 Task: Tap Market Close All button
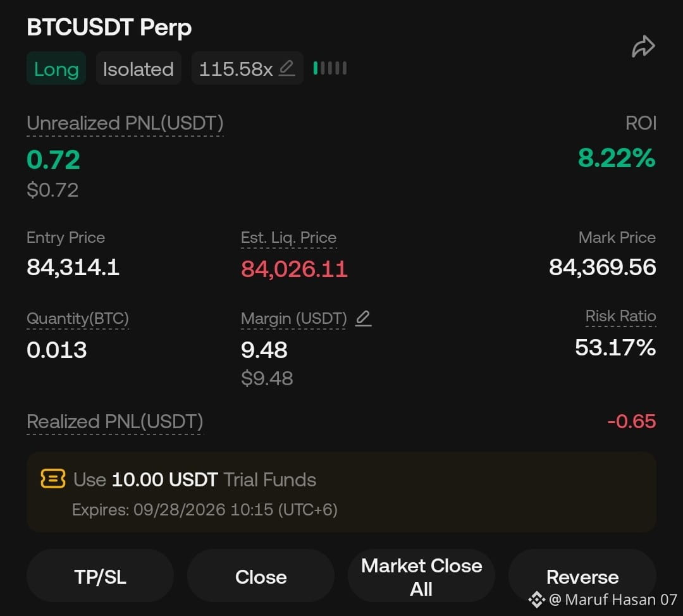(421, 576)
